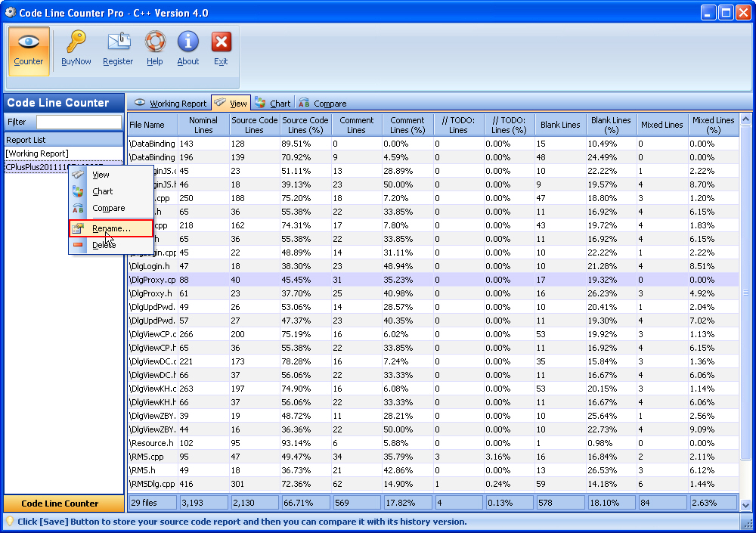756x533 pixels.
Task: Sort by Mixed Lines (%) column header
Action: point(713,125)
